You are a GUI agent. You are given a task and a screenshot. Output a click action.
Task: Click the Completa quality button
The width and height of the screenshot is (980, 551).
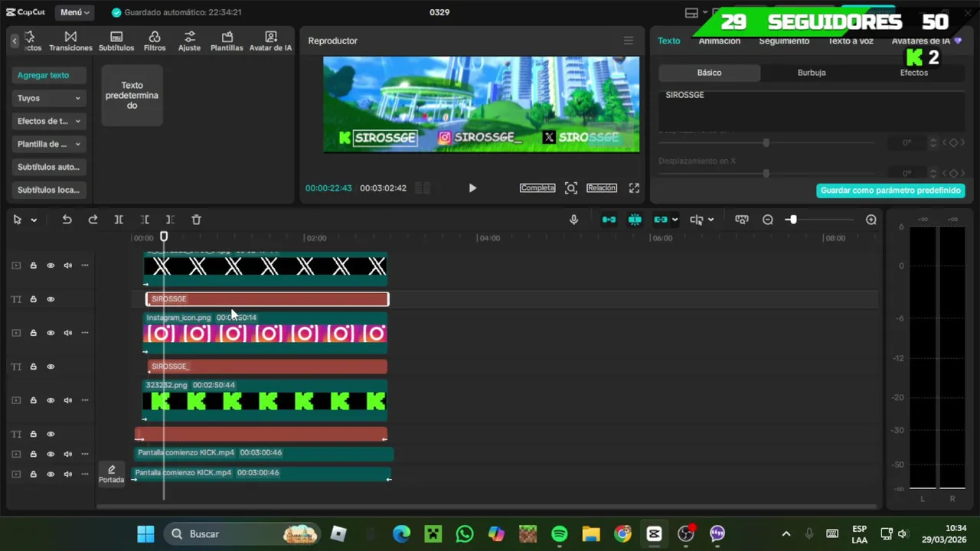click(x=537, y=187)
